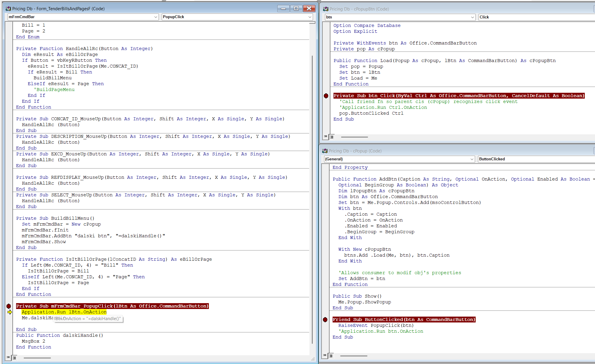Image resolution: width=595 pixels, height=364 pixels.
Task: Click the mFrmCmdBar.Show line
Action: coord(44,242)
